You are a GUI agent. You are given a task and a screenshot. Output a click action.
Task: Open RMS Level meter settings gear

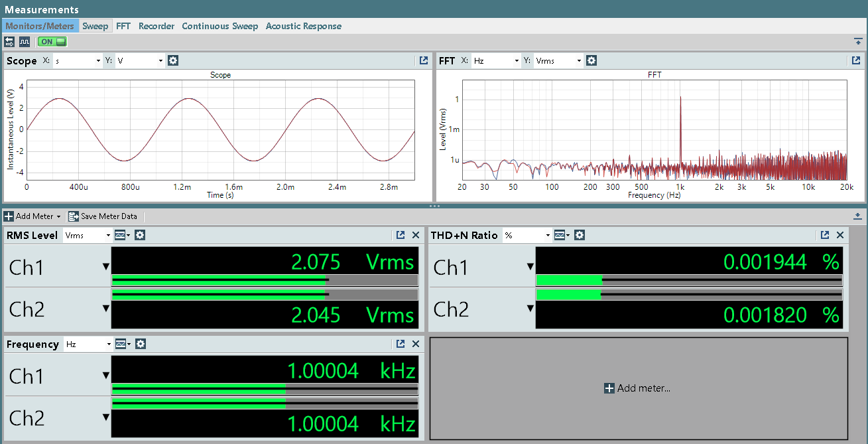pos(140,235)
